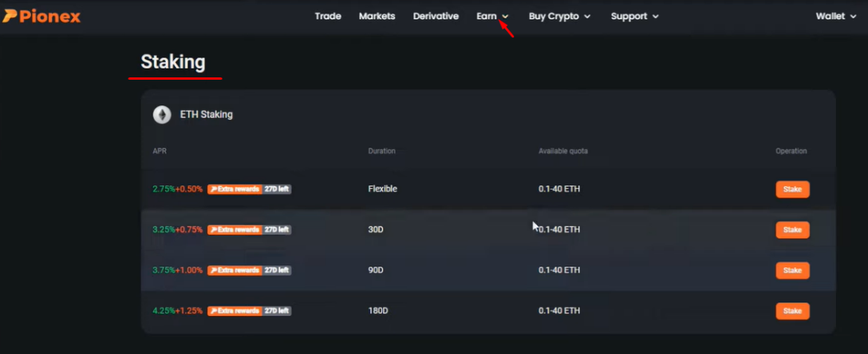Open the Wallet dropdown
The height and width of the screenshot is (354, 868).
pyautogui.click(x=836, y=17)
